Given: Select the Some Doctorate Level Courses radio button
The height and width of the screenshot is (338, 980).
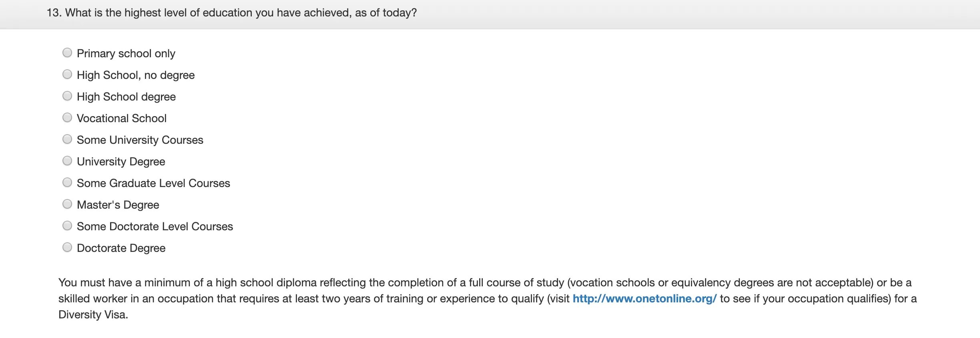Looking at the screenshot, I should pyautogui.click(x=67, y=226).
